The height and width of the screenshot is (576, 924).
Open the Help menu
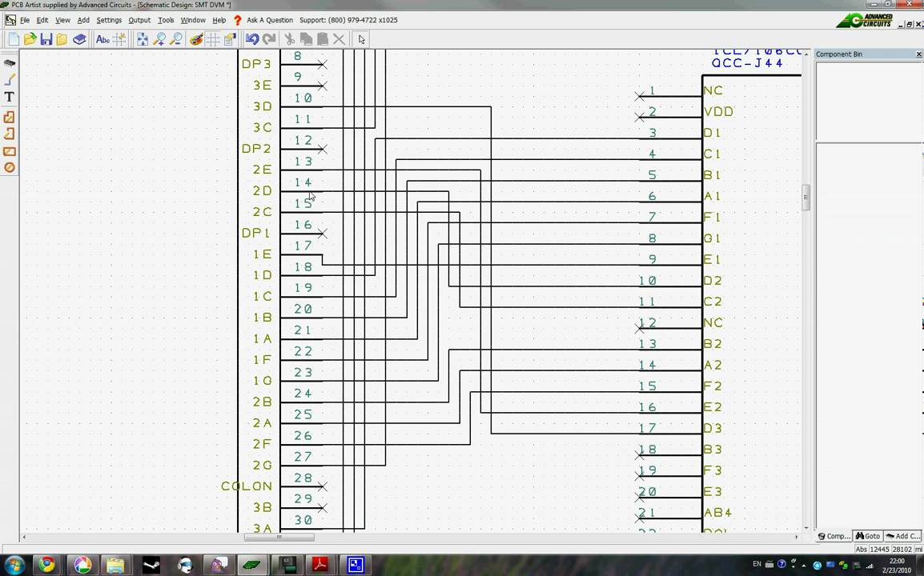(219, 20)
